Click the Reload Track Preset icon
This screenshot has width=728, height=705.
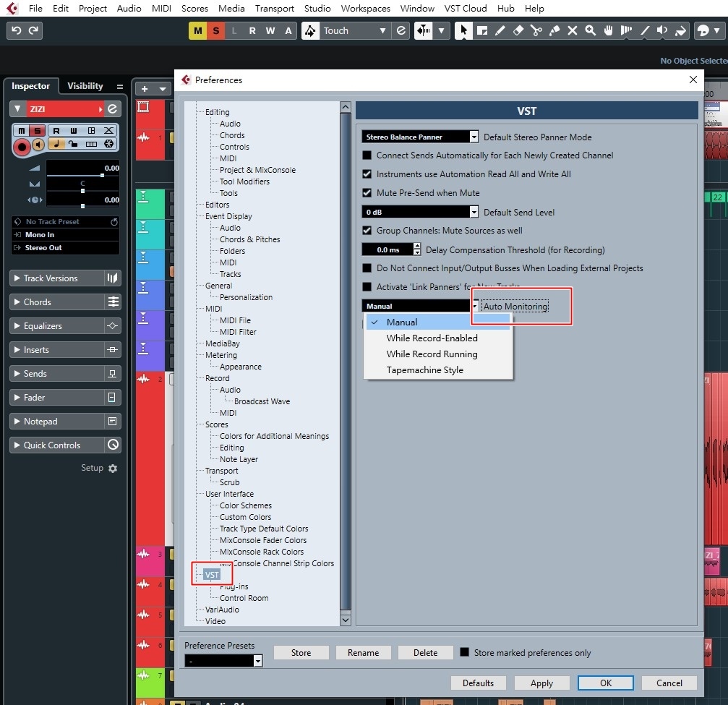click(114, 222)
